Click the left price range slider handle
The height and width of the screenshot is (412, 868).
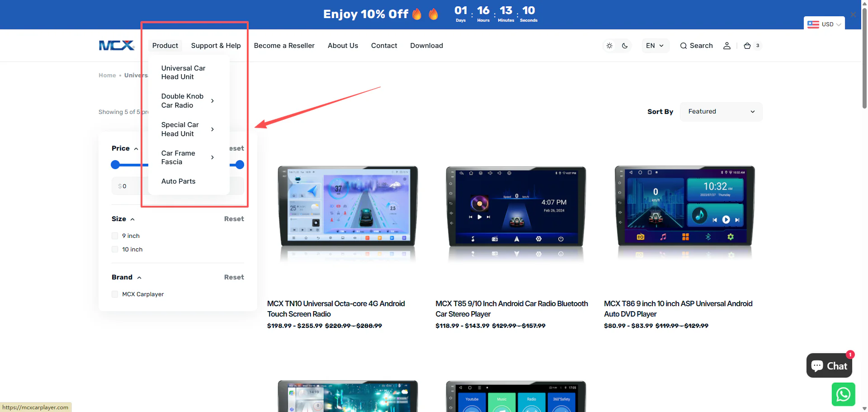(115, 165)
